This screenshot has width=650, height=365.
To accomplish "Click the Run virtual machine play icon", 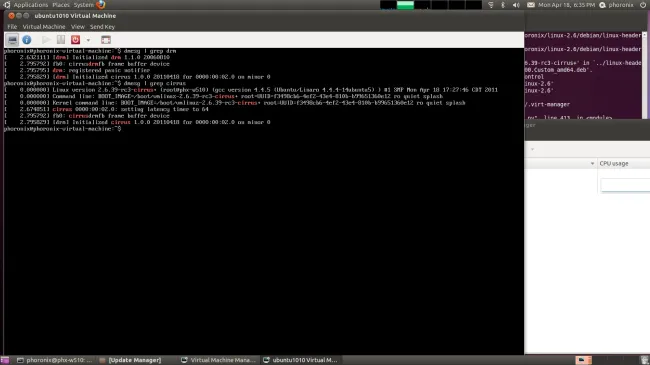I will click(x=46, y=40).
